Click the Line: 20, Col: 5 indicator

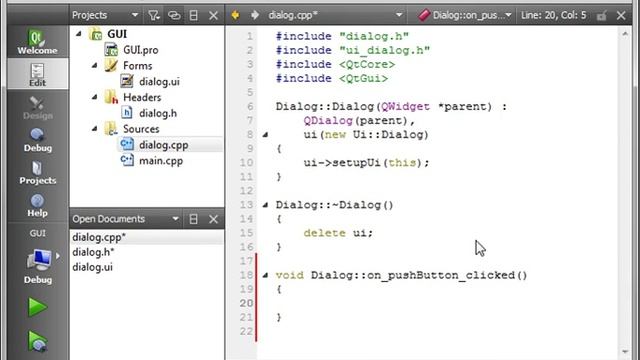tap(553, 16)
